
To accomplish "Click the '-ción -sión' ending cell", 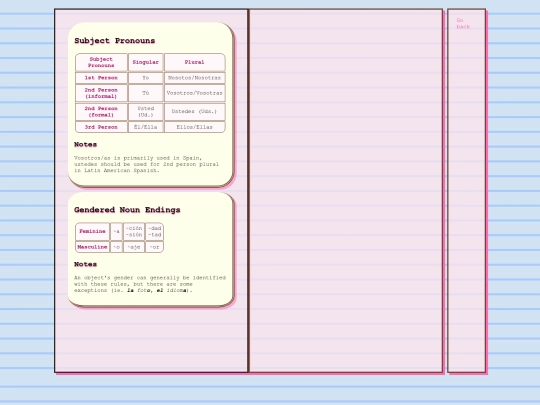I will (x=134, y=231).
